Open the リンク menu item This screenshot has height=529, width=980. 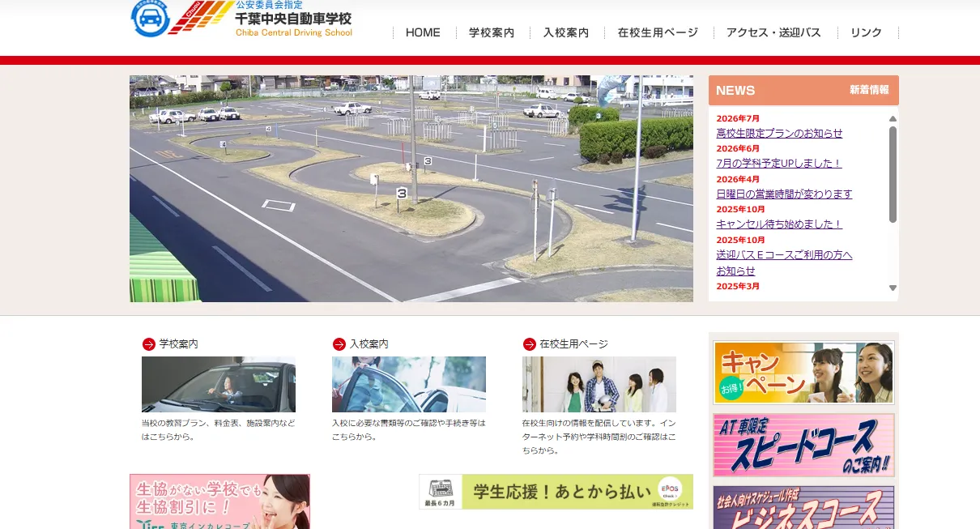[866, 32]
